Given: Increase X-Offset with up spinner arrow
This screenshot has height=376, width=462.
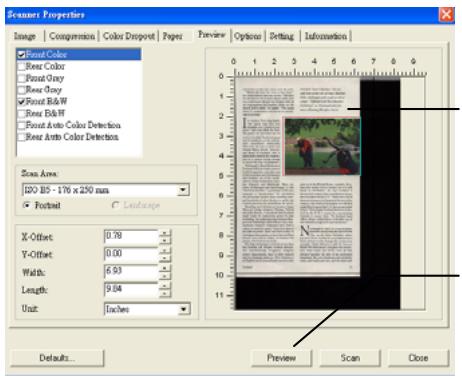Looking at the screenshot, I should (165, 233).
